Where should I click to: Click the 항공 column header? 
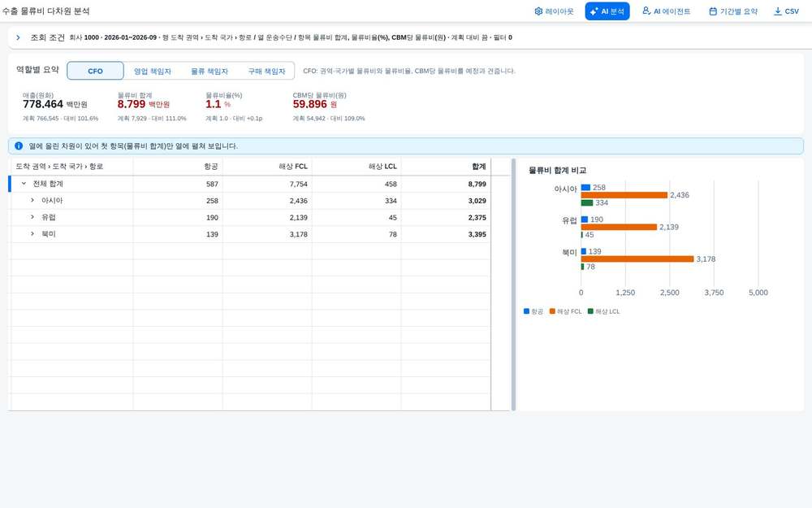click(x=178, y=167)
